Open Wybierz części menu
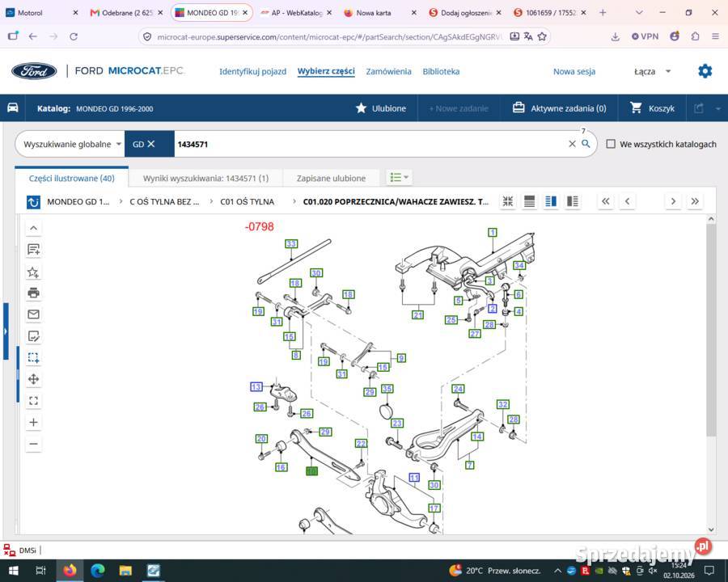 point(326,71)
